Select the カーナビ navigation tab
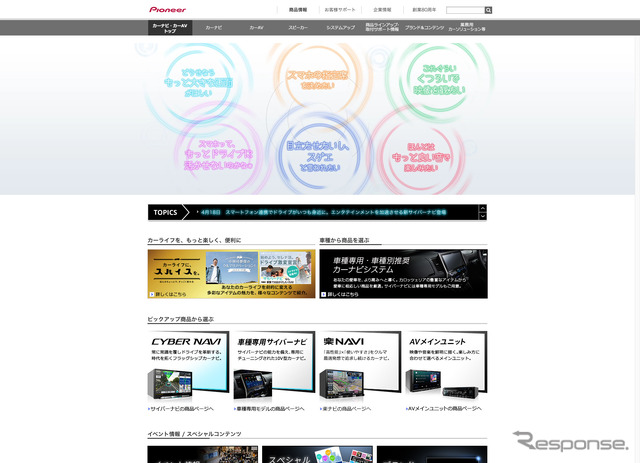 click(214, 28)
